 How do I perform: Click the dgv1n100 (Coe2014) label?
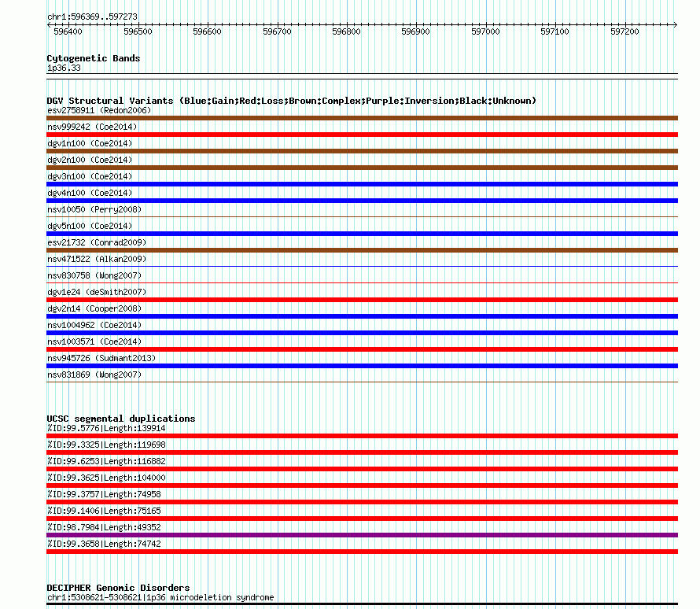click(90, 143)
